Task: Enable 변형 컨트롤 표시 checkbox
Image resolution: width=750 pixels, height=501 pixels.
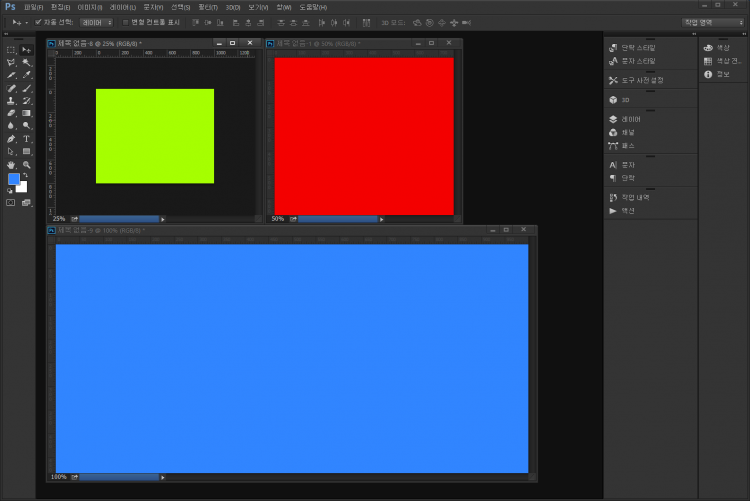Action: (x=125, y=21)
